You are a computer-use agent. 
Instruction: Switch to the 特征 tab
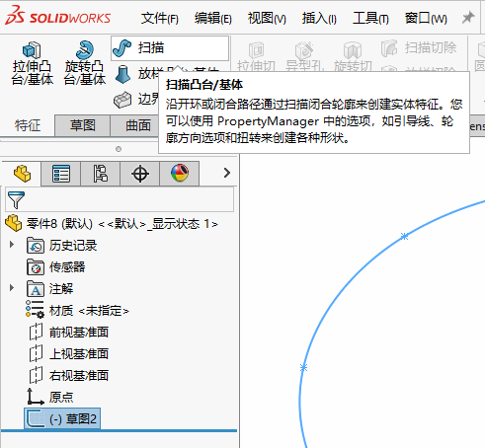[28, 125]
